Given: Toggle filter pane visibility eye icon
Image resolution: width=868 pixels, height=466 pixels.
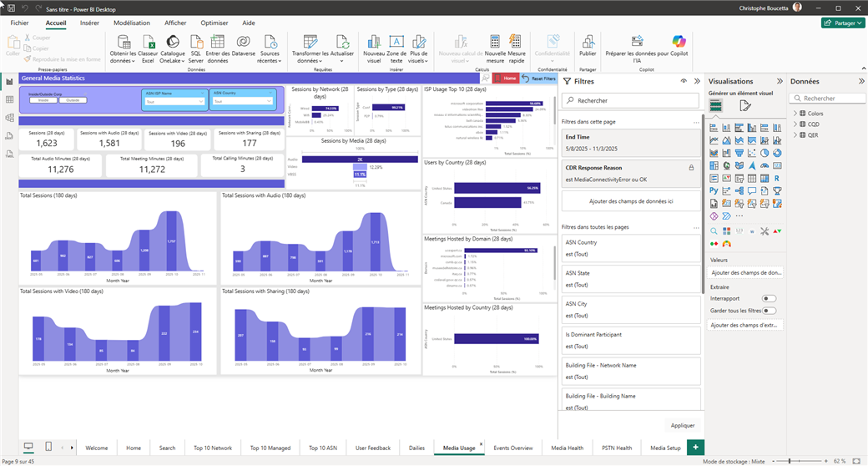Looking at the screenshot, I should [683, 81].
